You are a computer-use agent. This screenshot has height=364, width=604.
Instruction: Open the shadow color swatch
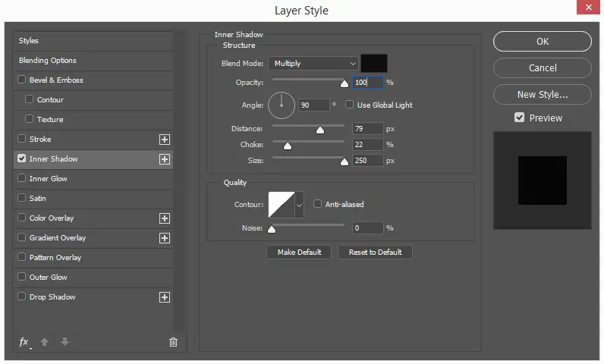click(373, 63)
